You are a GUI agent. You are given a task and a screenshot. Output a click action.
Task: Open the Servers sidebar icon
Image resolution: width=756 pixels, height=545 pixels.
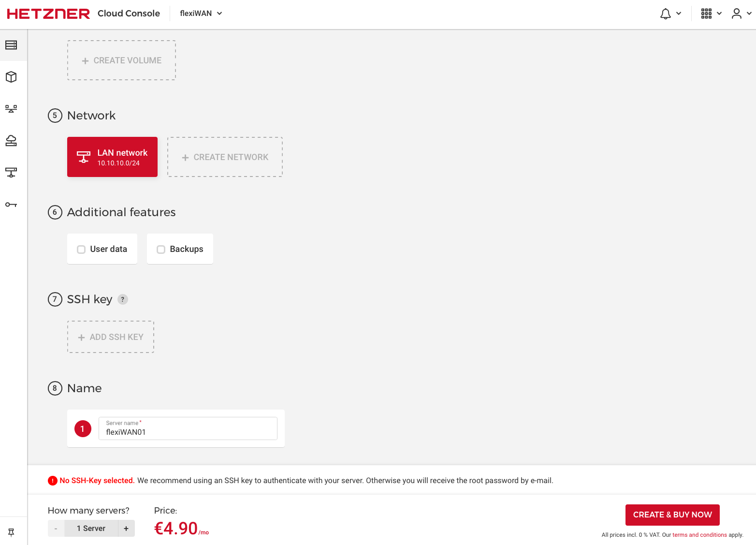(11, 45)
